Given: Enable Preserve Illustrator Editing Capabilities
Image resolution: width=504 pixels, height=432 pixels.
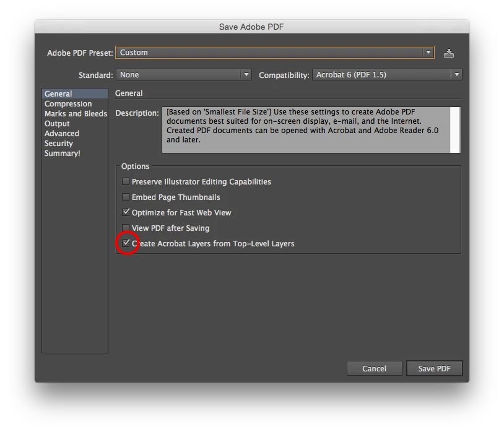Looking at the screenshot, I should tap(126, 181).
